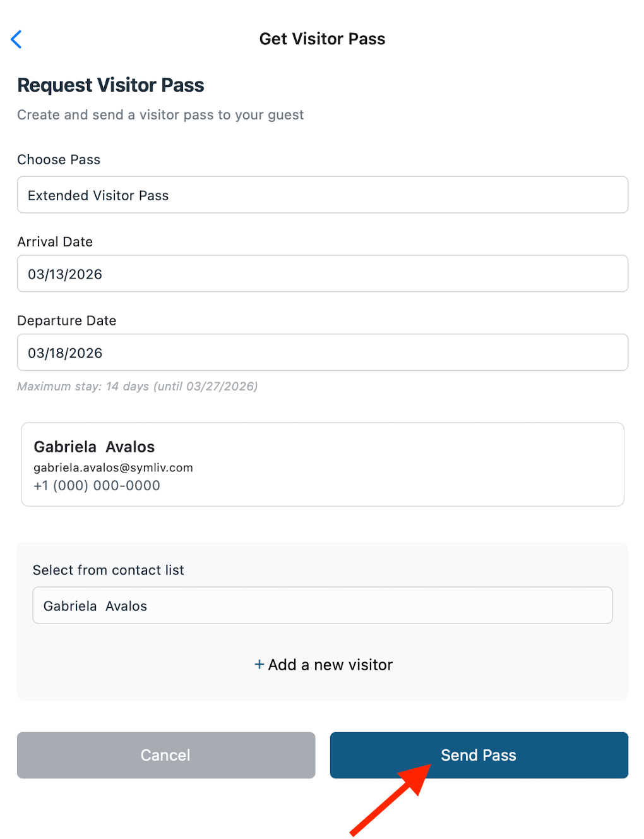644x839 pixels.
Task: Click the gabriela.avalos@symliv.com email address
Action: [x=113, y=468]
